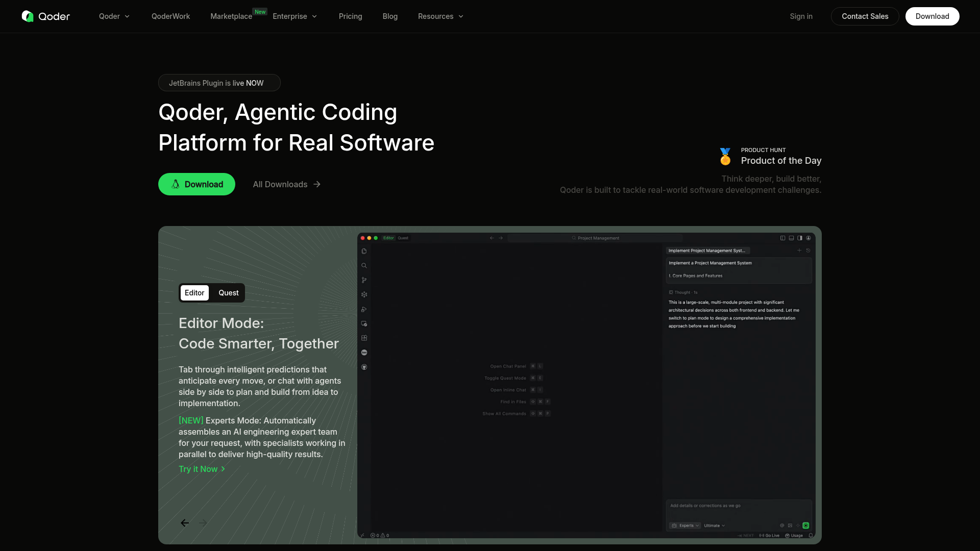Open errors and warnings count in status bar
980x551 pixels.
380,536
